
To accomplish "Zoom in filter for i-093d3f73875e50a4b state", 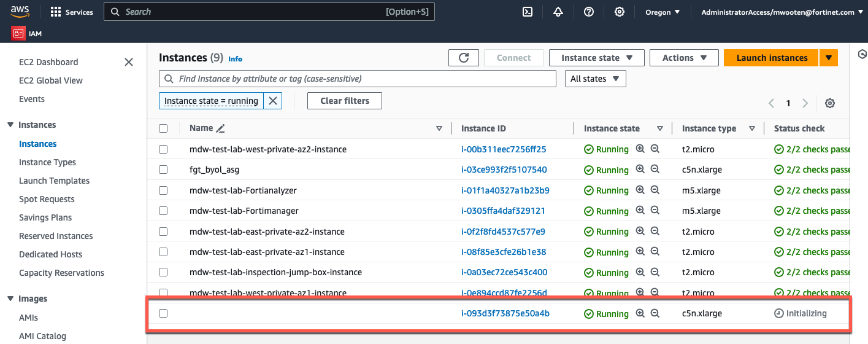I will pos(640,313).
